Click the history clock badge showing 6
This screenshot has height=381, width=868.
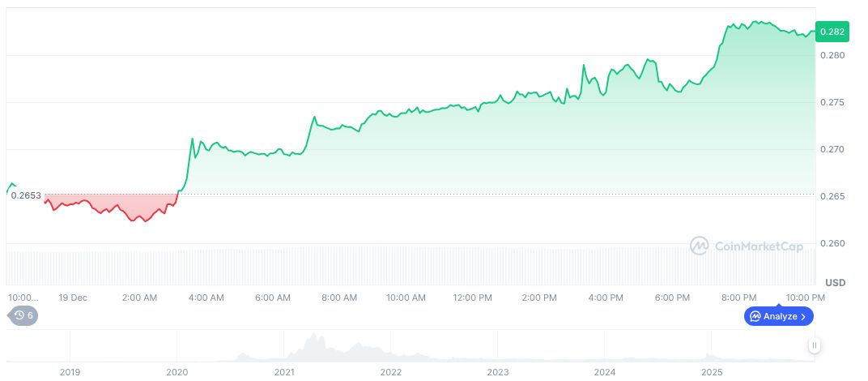pyautogui.click(x=23, y=315)
